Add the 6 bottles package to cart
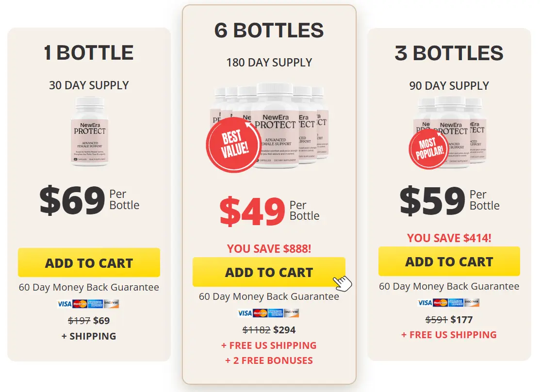Image resolution: width=540 pixels, height=392 pixels. (x=269, y=272)
